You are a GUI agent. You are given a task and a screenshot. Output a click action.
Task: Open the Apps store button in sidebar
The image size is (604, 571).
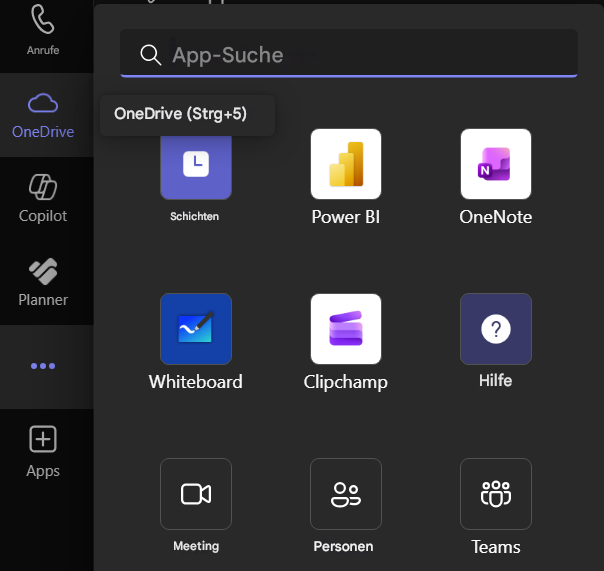point(43,451)
